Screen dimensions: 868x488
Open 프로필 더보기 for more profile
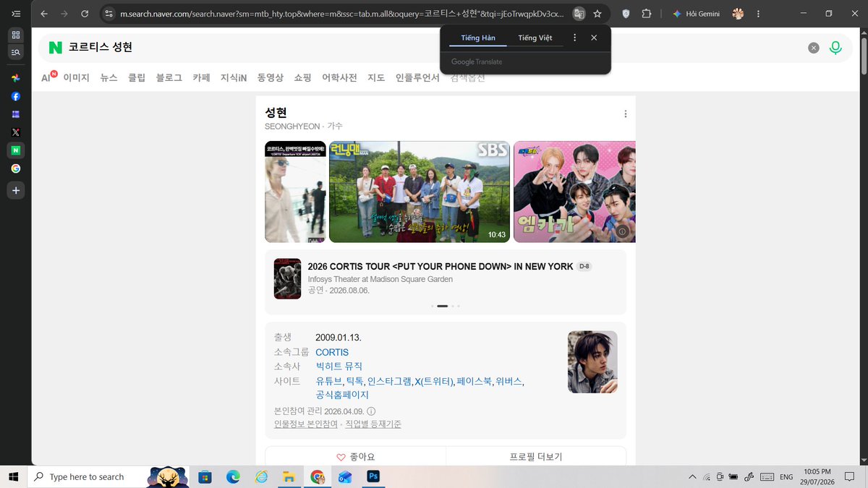point(536,457)
